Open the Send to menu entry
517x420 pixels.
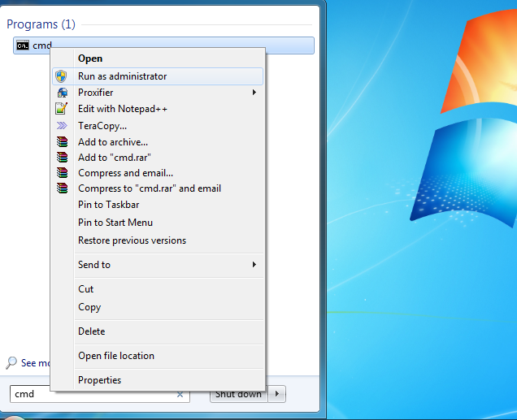pos(159,265)
